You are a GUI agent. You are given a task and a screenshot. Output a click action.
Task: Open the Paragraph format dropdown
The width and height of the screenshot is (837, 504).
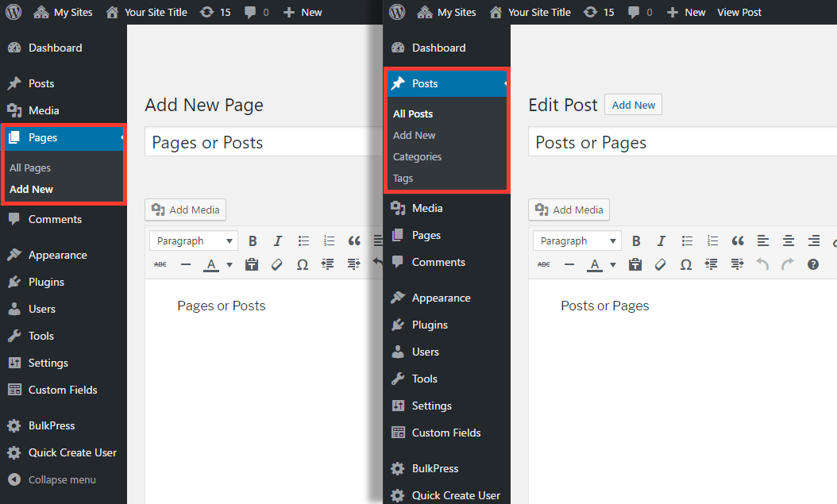(577, 240)
